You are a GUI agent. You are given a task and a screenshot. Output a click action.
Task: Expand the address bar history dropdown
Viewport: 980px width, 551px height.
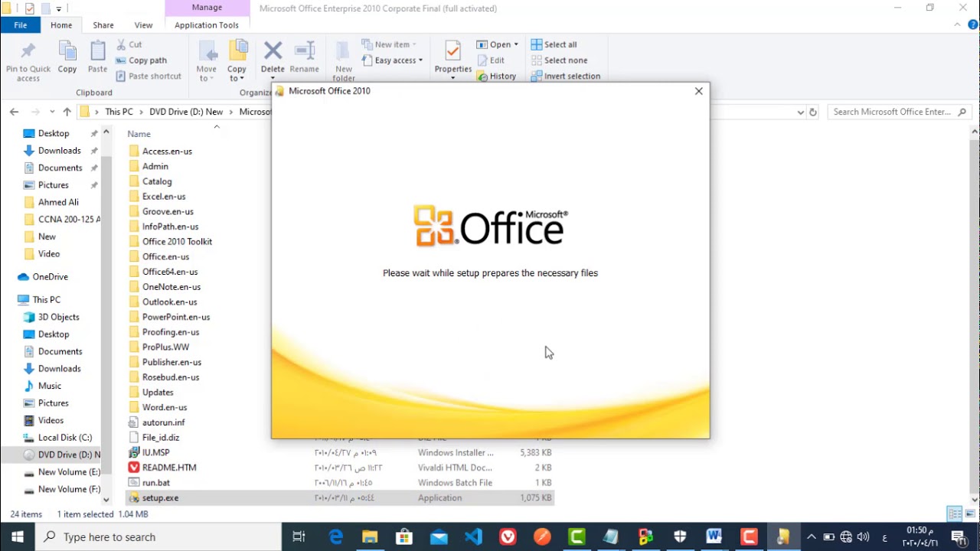800,112
